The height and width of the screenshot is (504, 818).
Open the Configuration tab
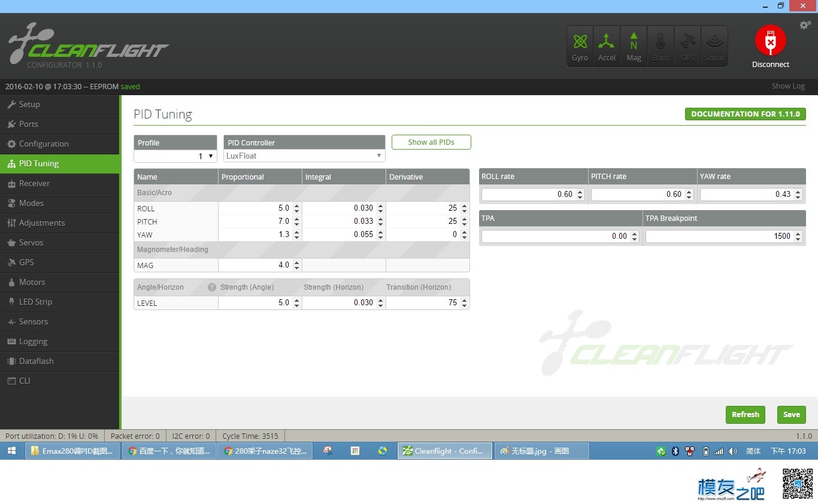60,144
